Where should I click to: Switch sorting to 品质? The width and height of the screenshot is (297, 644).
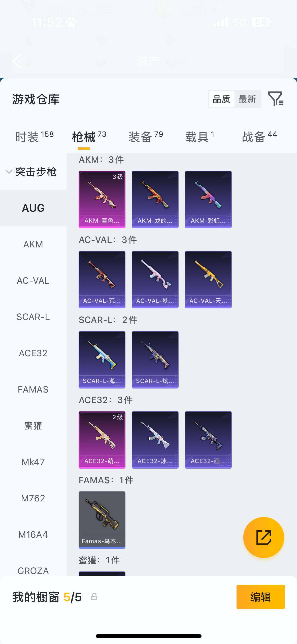[x=222, y=99]
